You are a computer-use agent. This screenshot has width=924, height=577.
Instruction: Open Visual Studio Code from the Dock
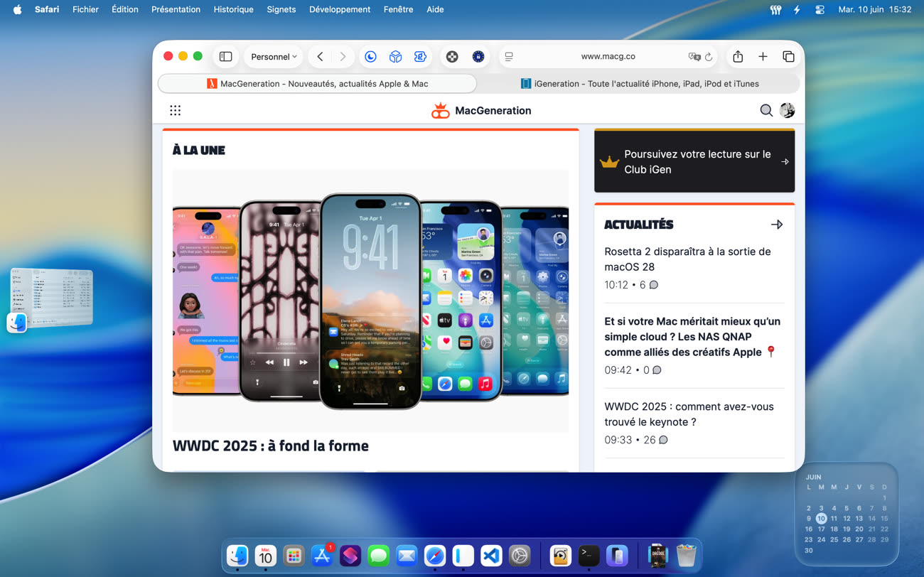click(491, 556)
